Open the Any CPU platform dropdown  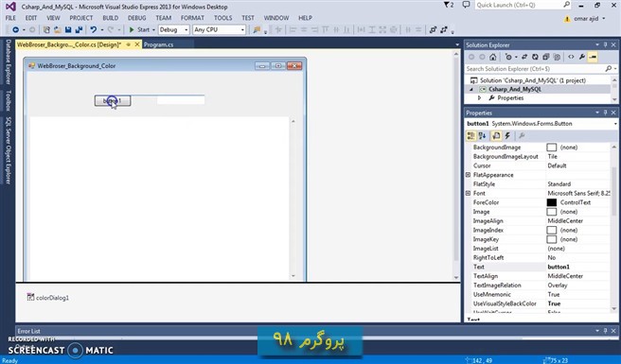[219, 29]
